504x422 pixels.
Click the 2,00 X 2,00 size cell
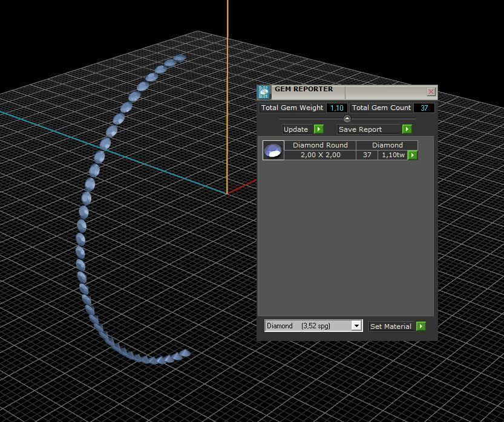coord(320,155)
